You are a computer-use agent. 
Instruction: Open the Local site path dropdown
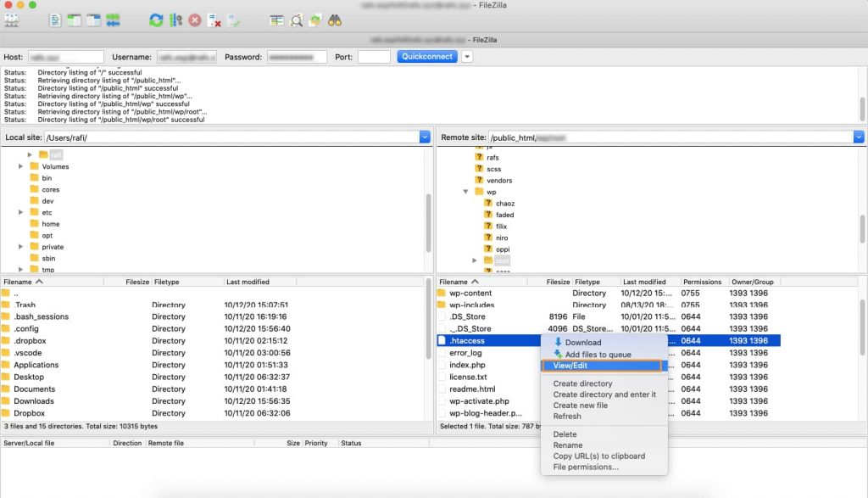point(425,137)
